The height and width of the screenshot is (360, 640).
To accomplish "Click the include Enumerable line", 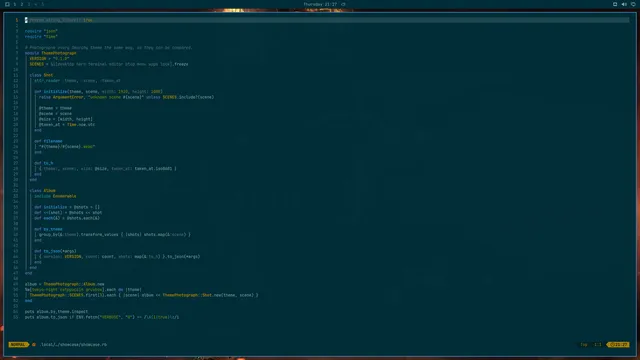I will point(55,196).
